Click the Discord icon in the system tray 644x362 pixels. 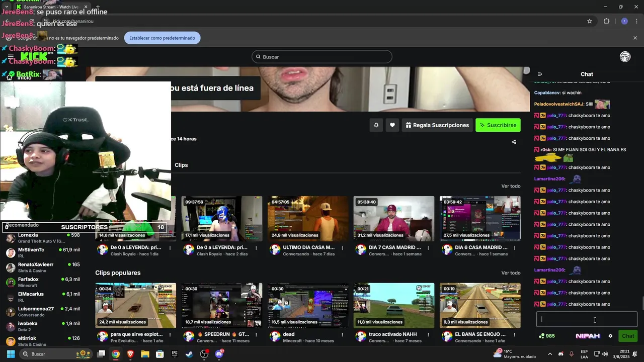point(560,354)
